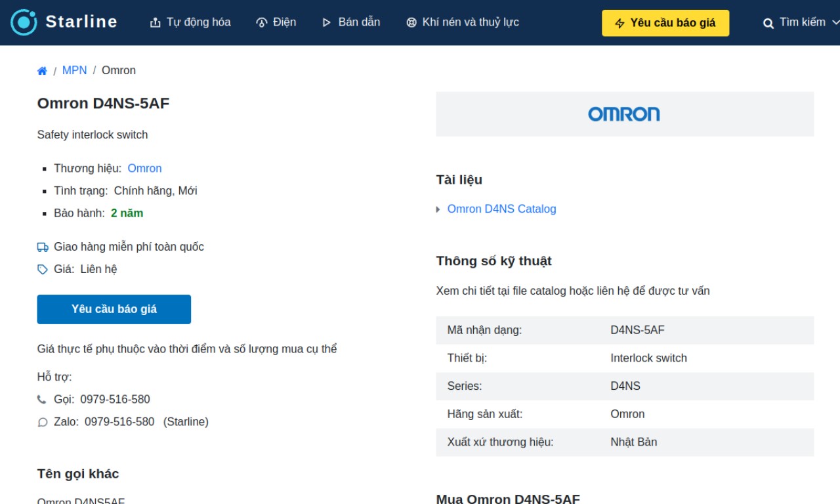Click the Starline circular logo icon
840x504 pixels.
[x=24, y=22]
